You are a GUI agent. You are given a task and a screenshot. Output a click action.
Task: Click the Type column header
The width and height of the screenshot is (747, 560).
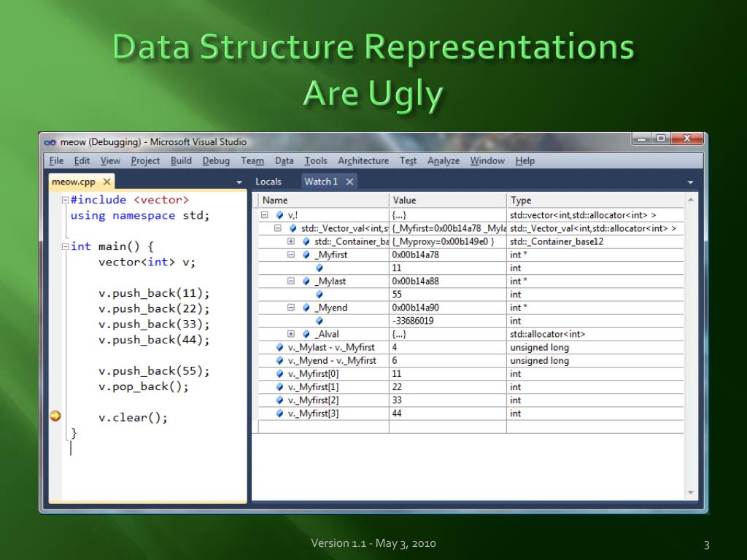click(x=595, y=201)
